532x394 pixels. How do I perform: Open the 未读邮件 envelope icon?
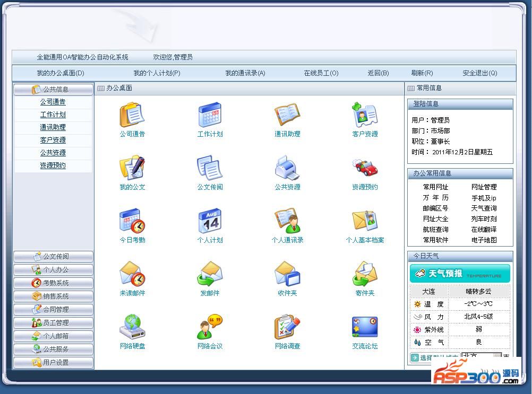(x=132, y=274)
